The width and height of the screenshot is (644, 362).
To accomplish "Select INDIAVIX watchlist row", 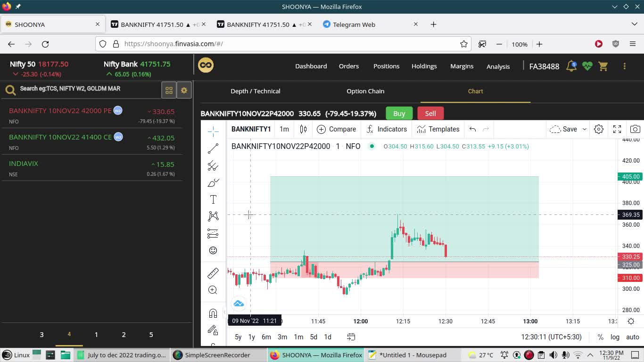I will click(92, 168).
